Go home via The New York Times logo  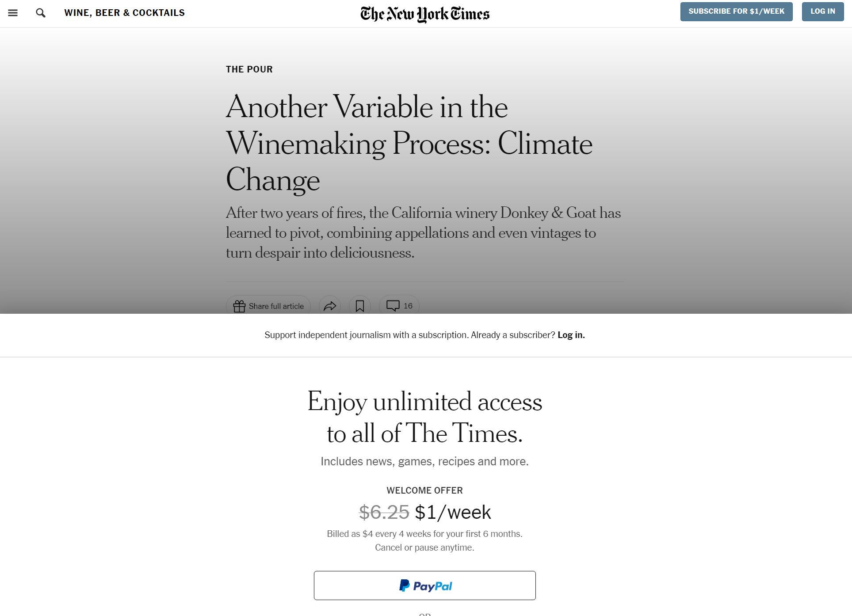[x=425, y=14]
